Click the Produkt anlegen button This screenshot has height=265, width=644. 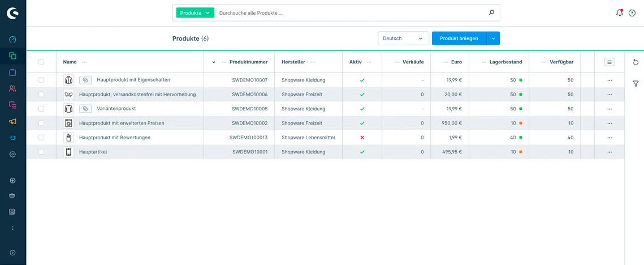459,39
